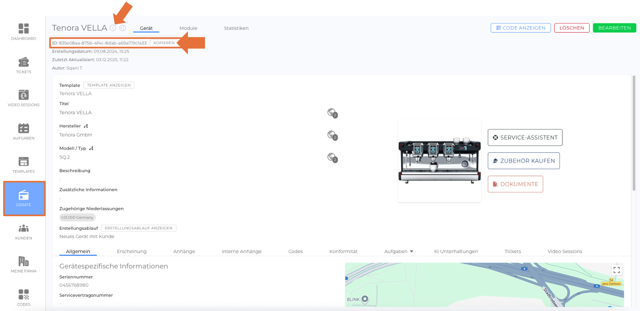Open the Dashboard from sidebar

[23, 32]
